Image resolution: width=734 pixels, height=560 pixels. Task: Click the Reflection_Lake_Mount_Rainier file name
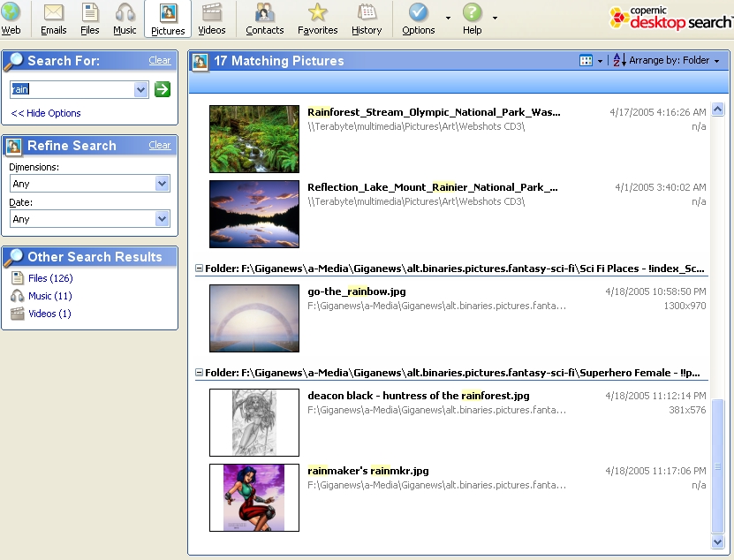tap(433, 187)
